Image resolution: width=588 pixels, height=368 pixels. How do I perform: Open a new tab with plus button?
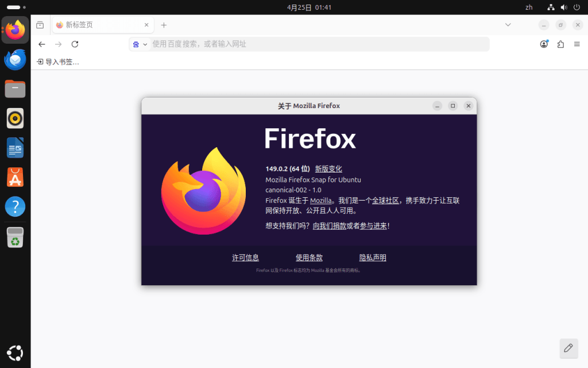pos(164,25)
